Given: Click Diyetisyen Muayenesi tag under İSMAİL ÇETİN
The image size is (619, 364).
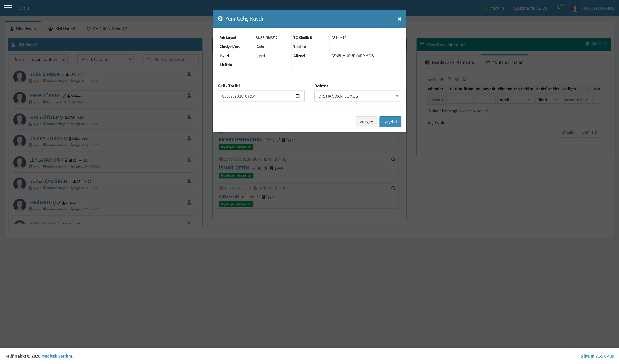Looking at the screenshot, I should [236, 176].
